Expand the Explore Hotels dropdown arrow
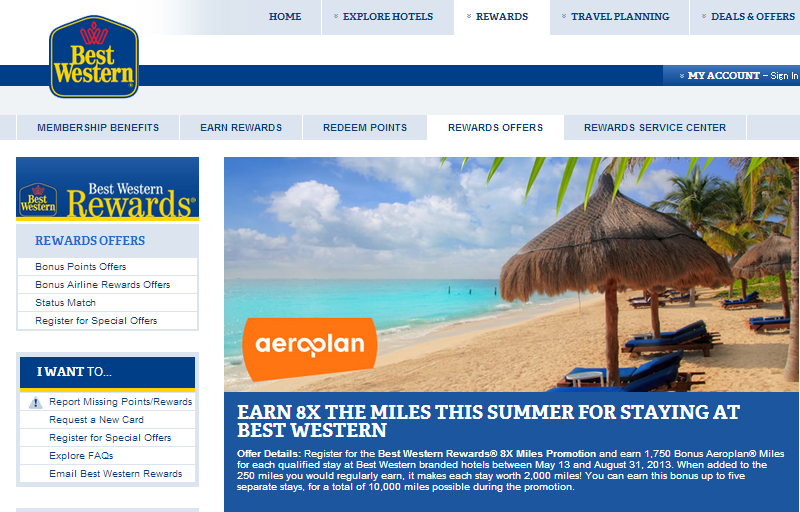The height and width of the screenshot is (512, 800). tap(336, 16)
